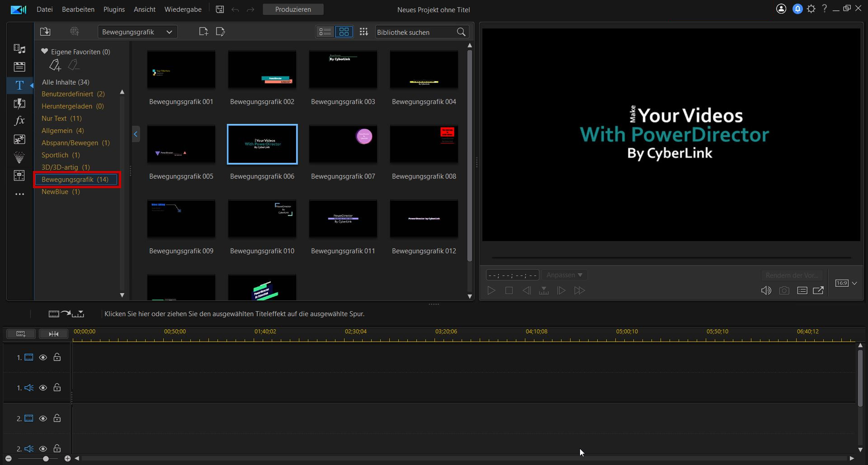
Task: Select the NewBlue (1) tag
Action: tap(61, 192)
